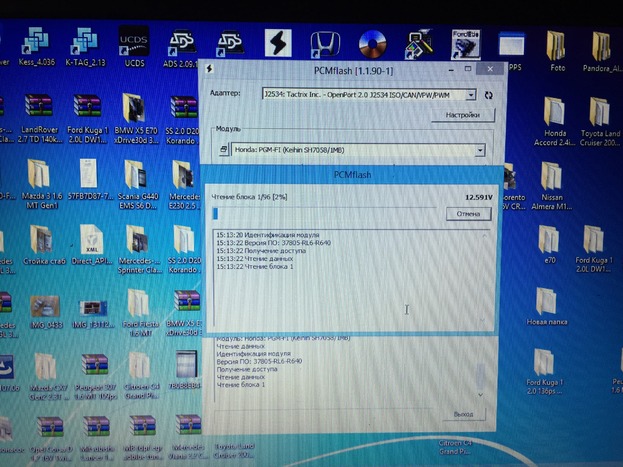Image resolution: width=623 pixels, height=467 pixels.
Task: Open the UCDS desktop shortcut
Action: click(134, 44)
